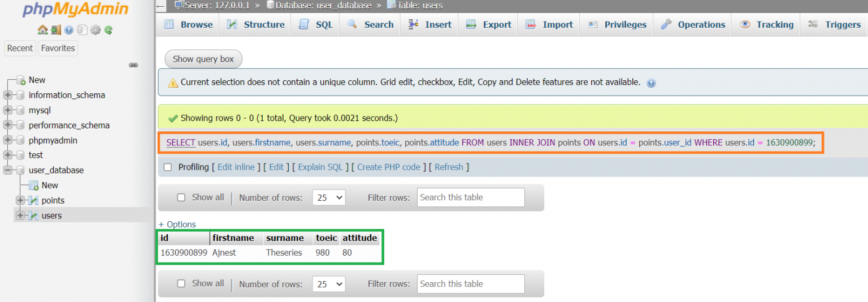This screenshot has width=868, height=302.
Task: Check the lower Show all checkbox
Action: (181, 283)
